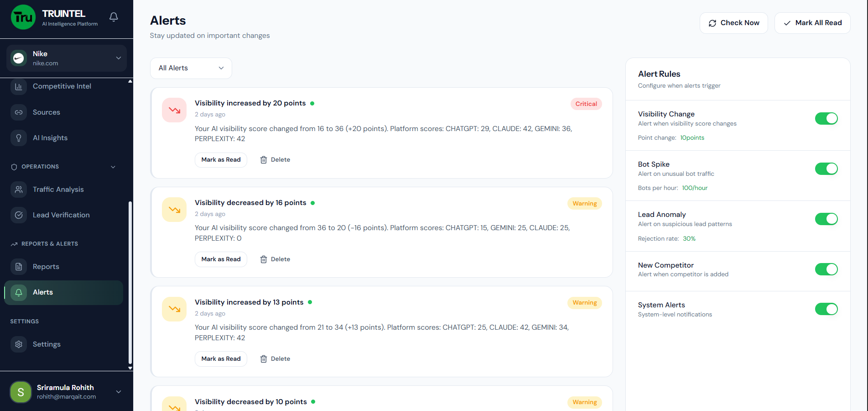
Task: Click the Sources link icon
Action: (x=19, y=112)
